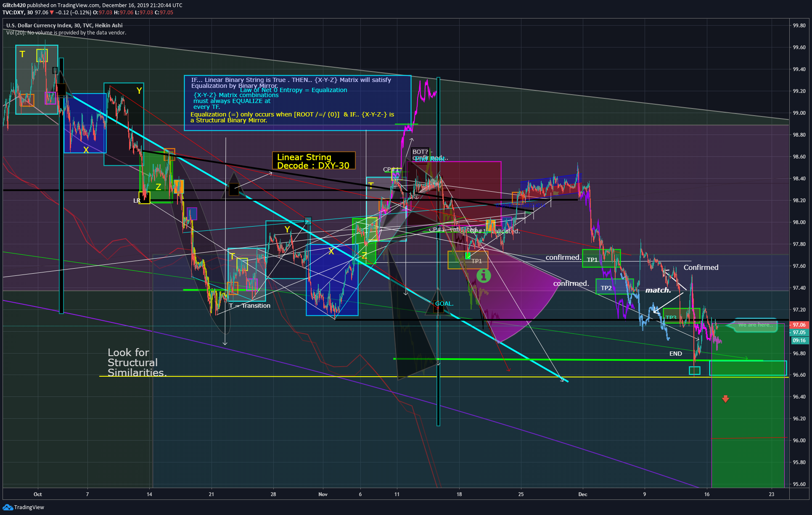Select the 'T = Transition' annotation
Screen dimensions: 812x515
point(250,306)
